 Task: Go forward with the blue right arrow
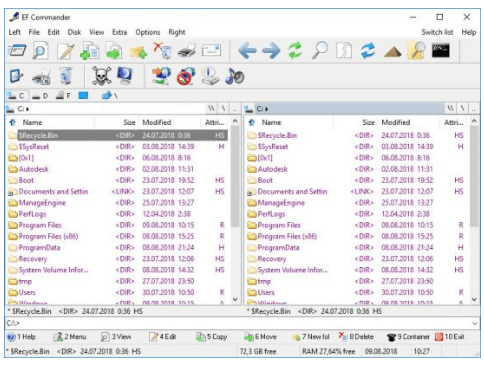[271, 51]
